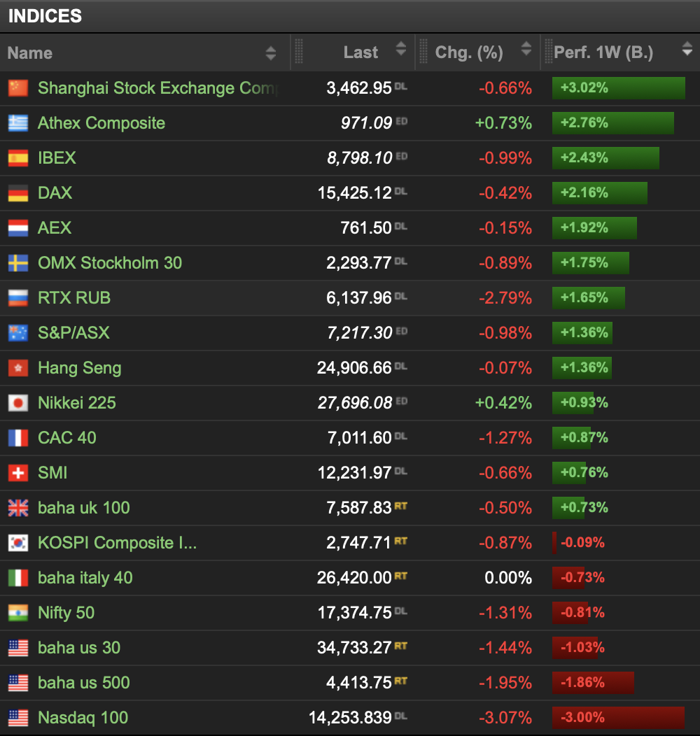Screen dimensions: 700x736
Task: Open the Athex Composite index link
Action: coord(101,123)
